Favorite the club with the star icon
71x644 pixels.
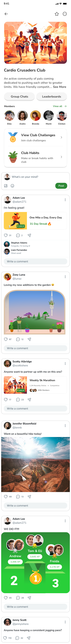[x=57, y=14]
